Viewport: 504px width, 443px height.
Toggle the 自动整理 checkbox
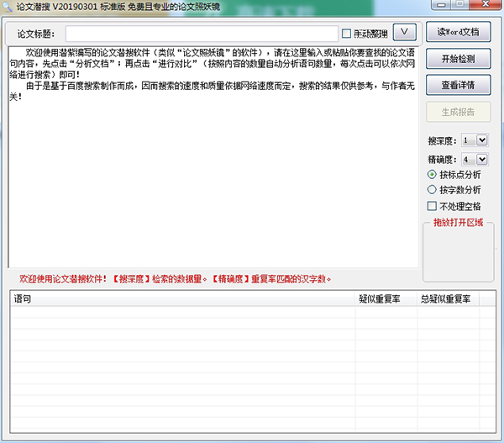click(x=346, y=34)
